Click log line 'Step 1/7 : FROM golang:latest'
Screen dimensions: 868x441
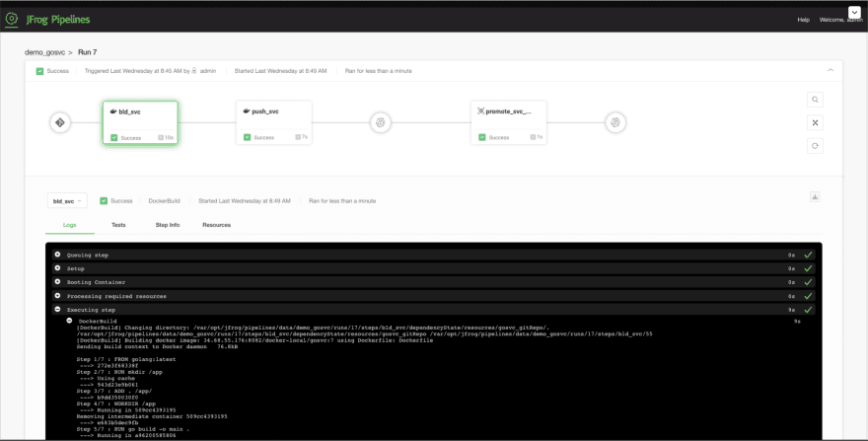pyautogui.click(x=126, y=359)
